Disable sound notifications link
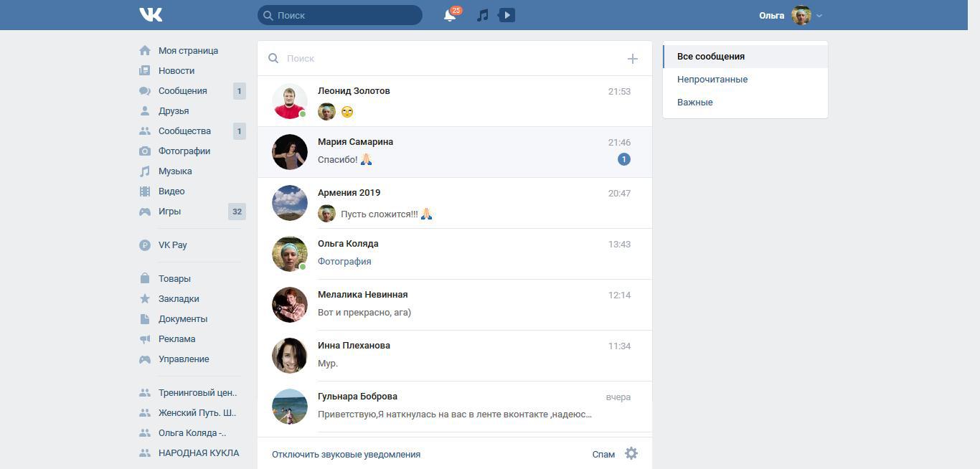Image resolution: width=980 pixels, height=469 pixels. point(346,454)
